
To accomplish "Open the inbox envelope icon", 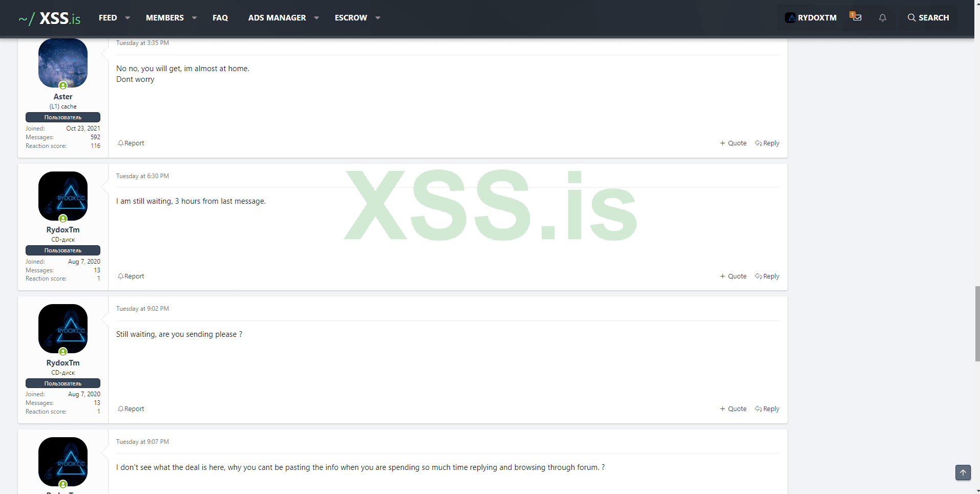I will coord(856,17).
